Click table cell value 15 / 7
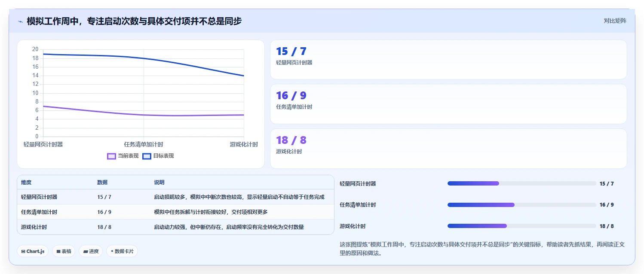The height and width of the screenshot is (274, 644). 104,197
